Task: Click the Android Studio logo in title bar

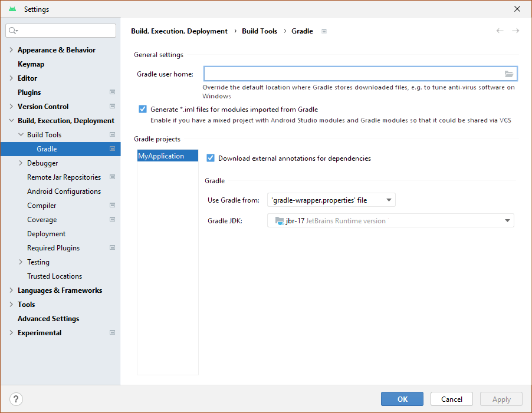Action: (x=12, y=9)
